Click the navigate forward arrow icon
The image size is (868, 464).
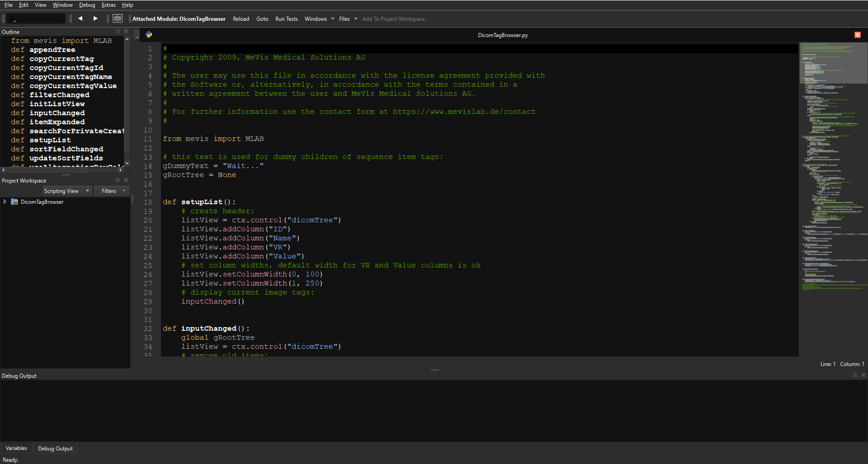[95, 19]
